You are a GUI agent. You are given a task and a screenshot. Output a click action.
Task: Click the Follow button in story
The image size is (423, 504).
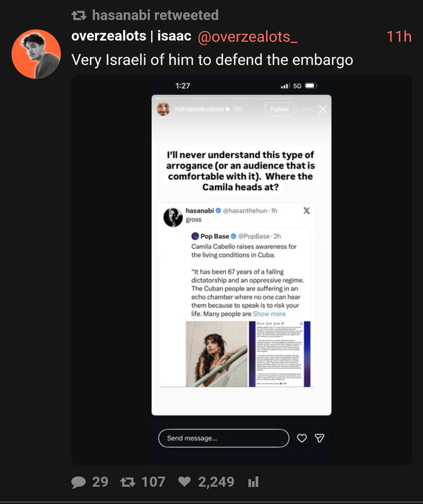[279, 109]
